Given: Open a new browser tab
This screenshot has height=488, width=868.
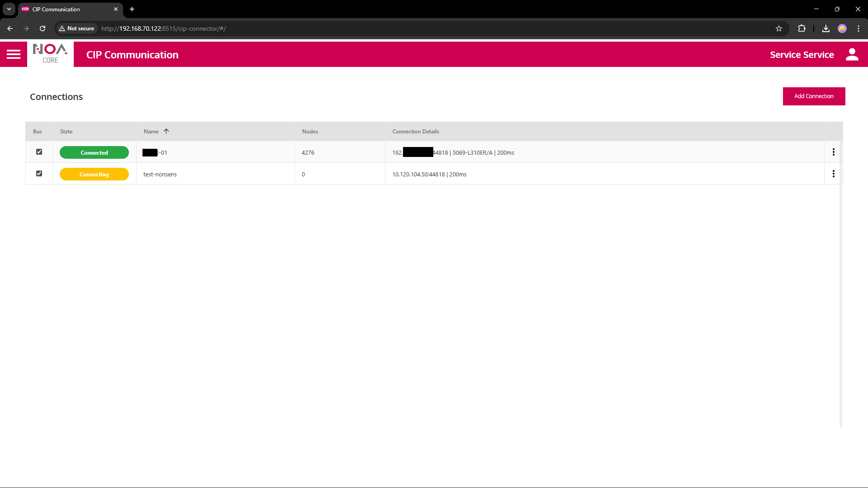Looking at the screenshot, I should click(132, 9).
